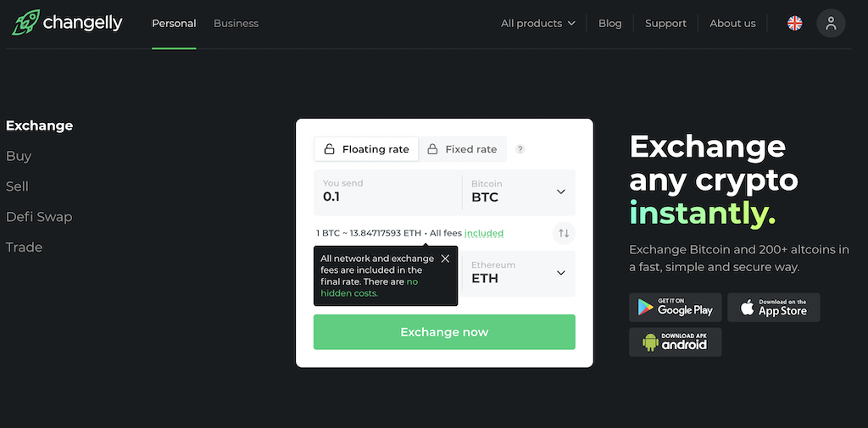
Task: Download app from Google Play badge
Action: click(x=675, y=308)
